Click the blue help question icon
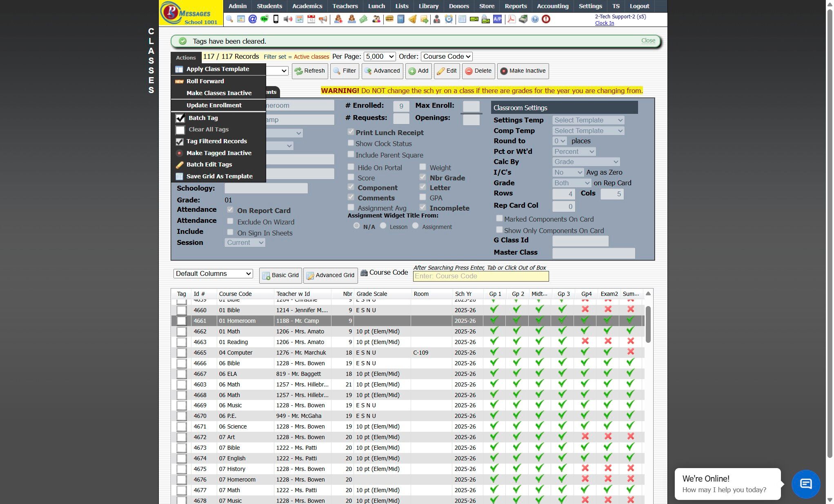Viewport: 834px width, 504px height. [x=535, y=19]
